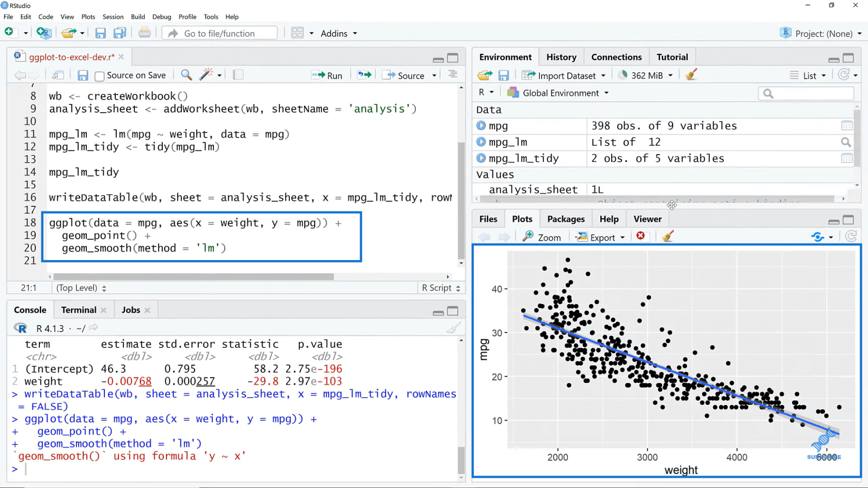
Task: Open the Global Environment dropdown
Action: coord(558,93)
